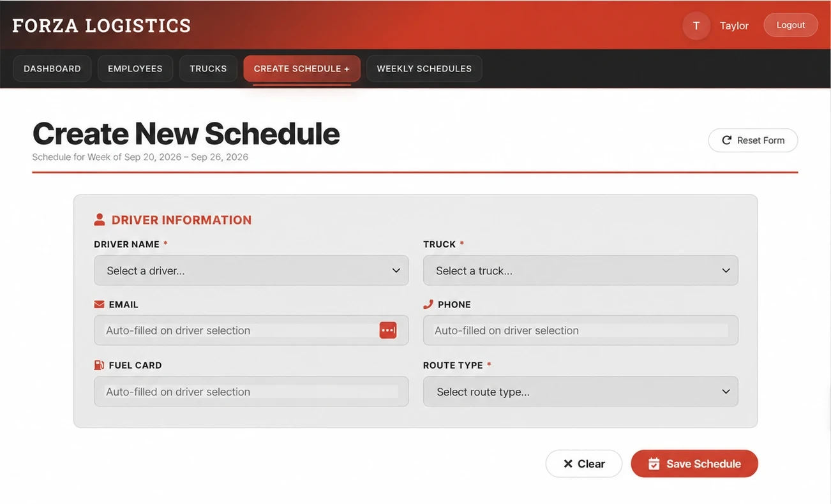831x504 pixels.
Task: Click the fuel pump icon beside FUEL CARD
Action: pos(99,365)
